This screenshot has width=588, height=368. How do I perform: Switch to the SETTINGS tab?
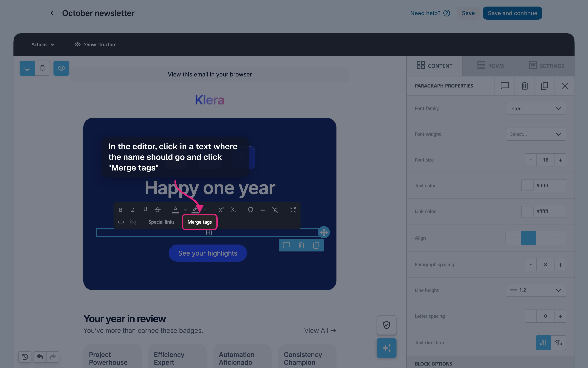pos(547,66)
